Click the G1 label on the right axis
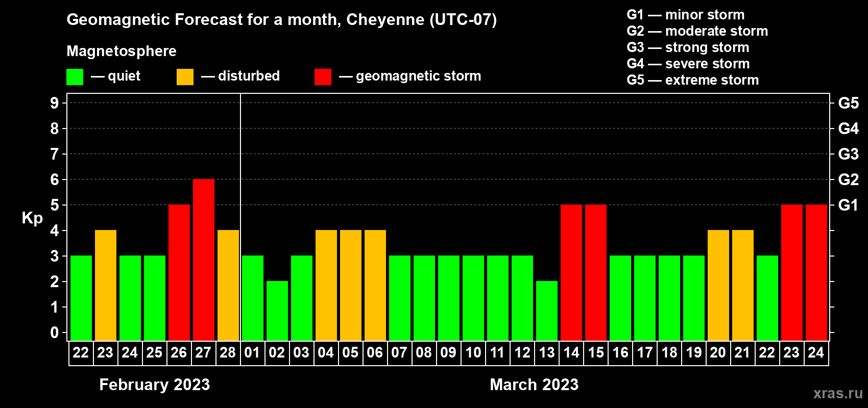Screen dimensions: 868x408 [x=849, y=206]
